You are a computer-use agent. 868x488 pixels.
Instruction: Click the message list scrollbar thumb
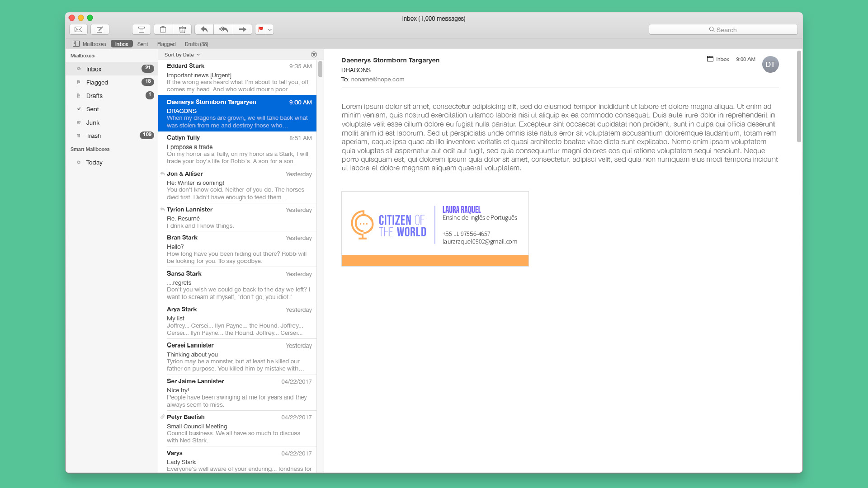[320, 69]
